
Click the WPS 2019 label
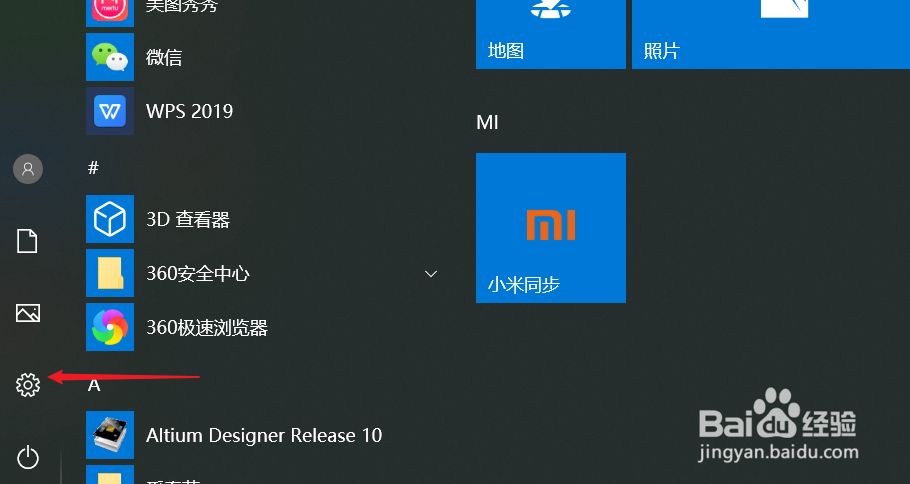[x=189, y=111]
